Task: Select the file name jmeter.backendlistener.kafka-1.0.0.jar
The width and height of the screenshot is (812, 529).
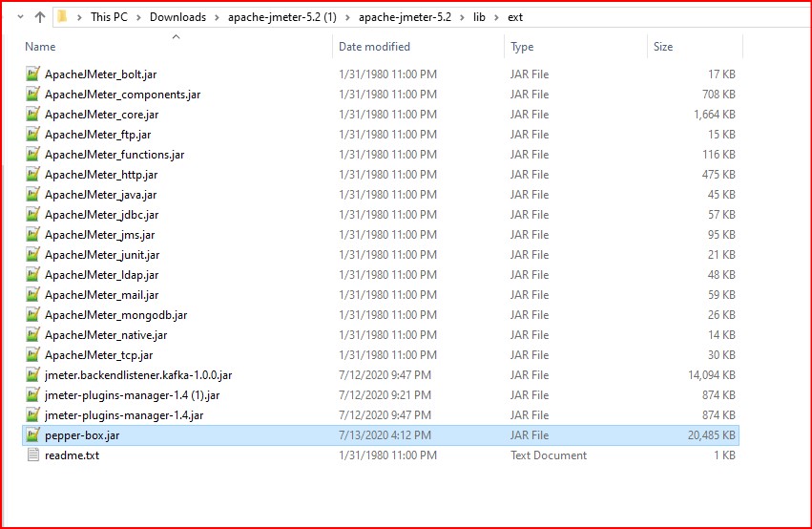Action: [138, 375]
